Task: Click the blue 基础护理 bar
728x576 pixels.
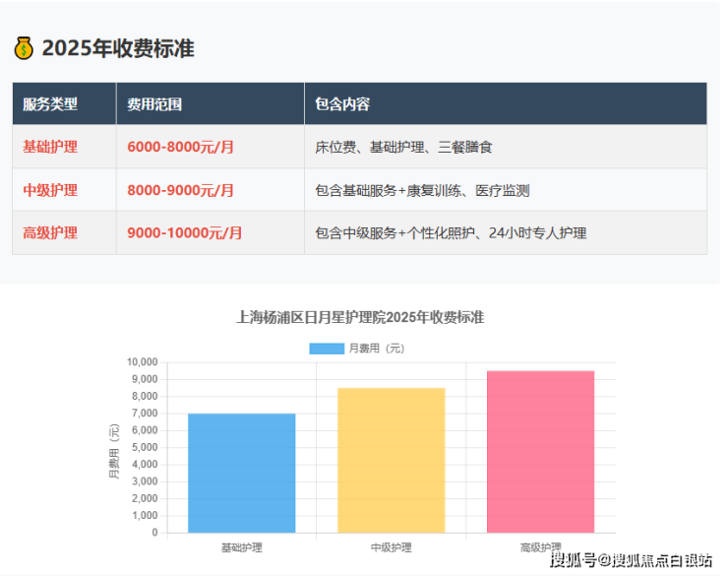Action: tap(241, 473)
